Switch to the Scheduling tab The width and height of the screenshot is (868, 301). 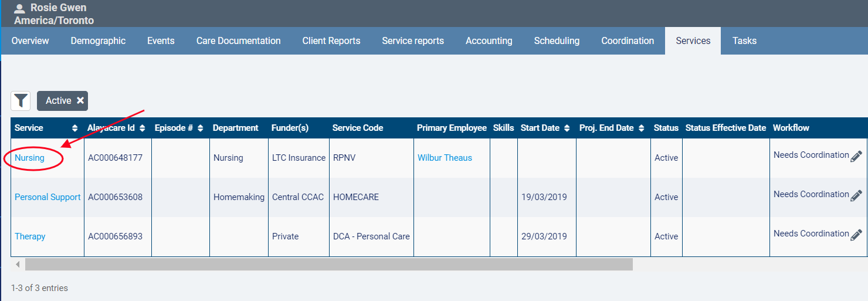pyautogui.click(x=557, y=41)
